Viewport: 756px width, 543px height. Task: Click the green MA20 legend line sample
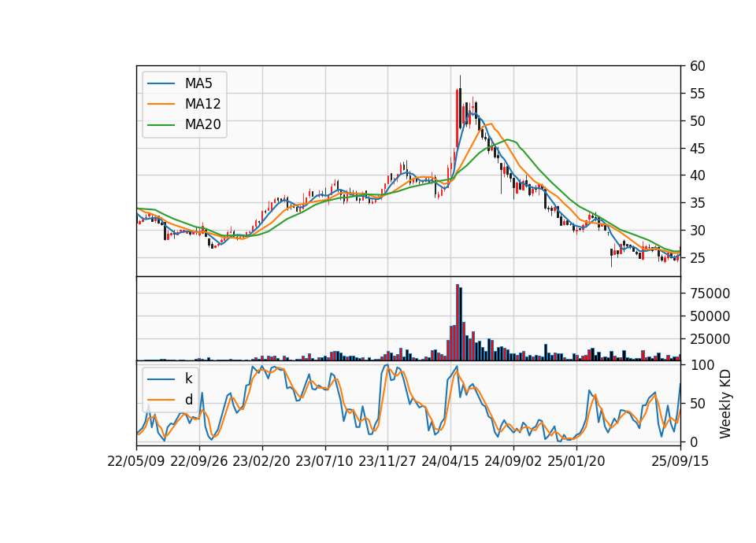(161, 125)
